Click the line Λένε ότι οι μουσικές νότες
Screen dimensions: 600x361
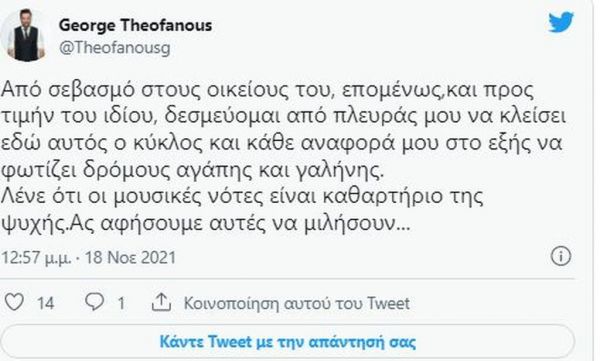point(242,197)
